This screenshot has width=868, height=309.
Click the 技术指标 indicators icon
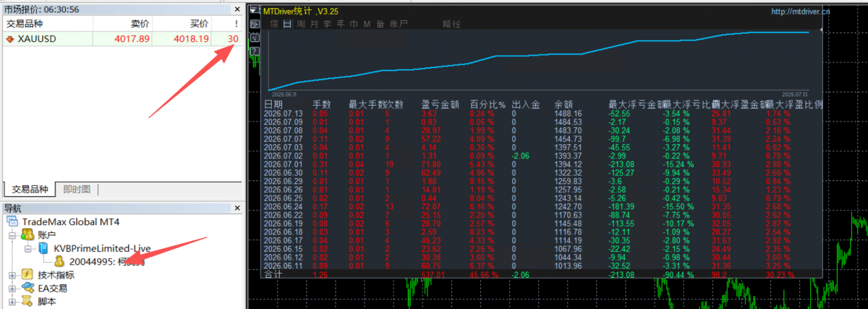[27, 274]
